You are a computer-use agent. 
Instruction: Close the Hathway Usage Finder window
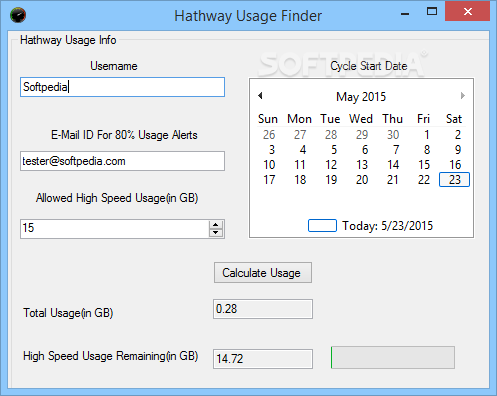[x=468, y=12]
